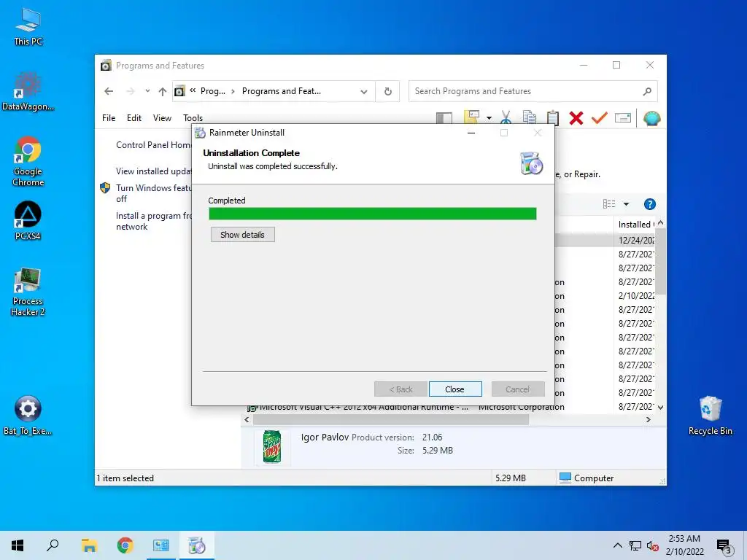Expand the address bar history dropdown
This screenshot has height=560, width=747.
364,91
